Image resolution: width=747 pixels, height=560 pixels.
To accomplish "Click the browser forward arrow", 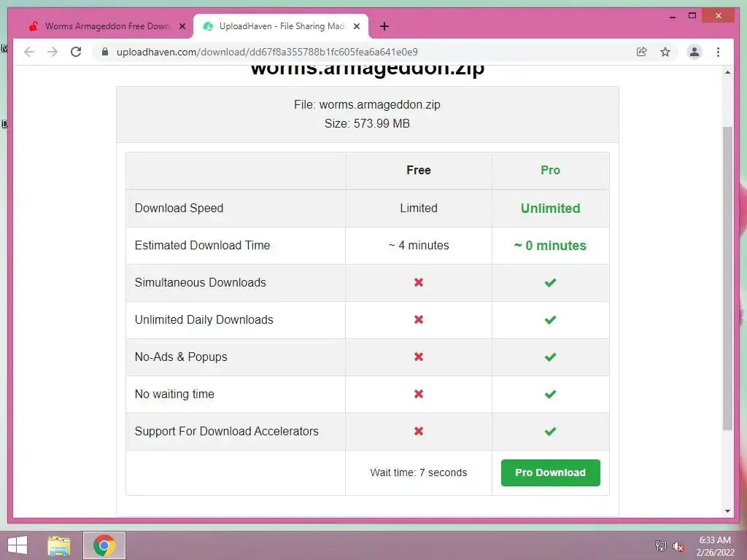I will pyautogui.click(x=53, y=52).
